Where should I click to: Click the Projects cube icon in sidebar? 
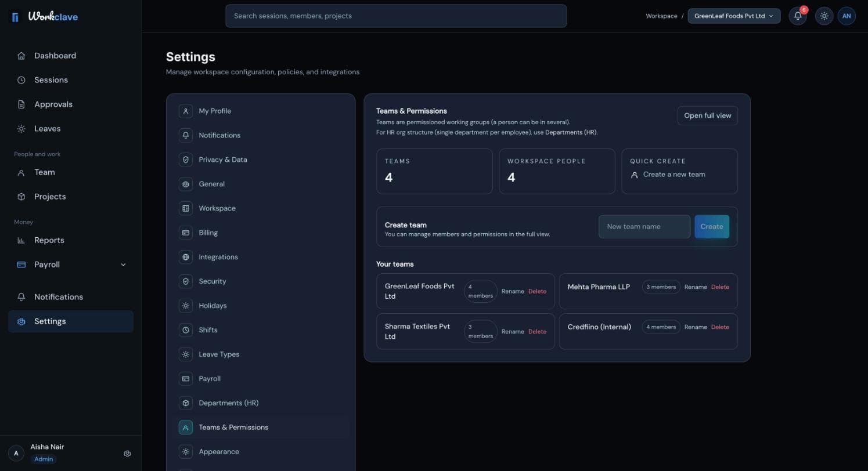(21, 197)
